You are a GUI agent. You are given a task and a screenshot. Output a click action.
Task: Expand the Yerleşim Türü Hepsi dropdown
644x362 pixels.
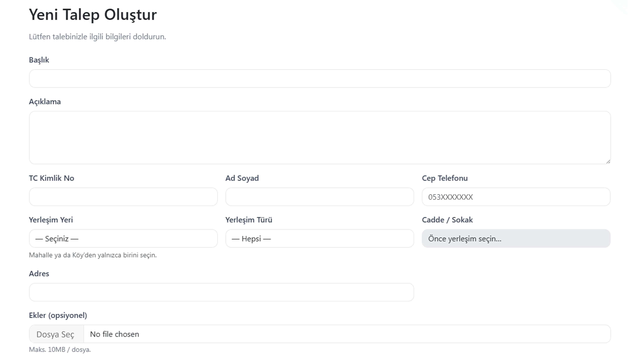(x=320, y=239)
